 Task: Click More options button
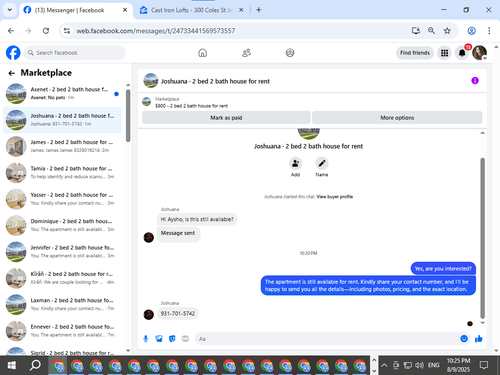(397, 118)
